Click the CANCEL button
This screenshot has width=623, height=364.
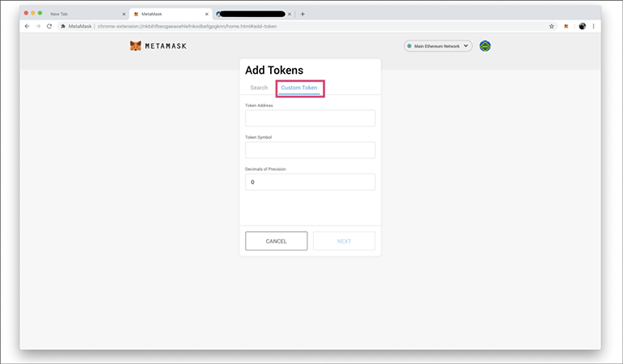(x=276, y=241)
